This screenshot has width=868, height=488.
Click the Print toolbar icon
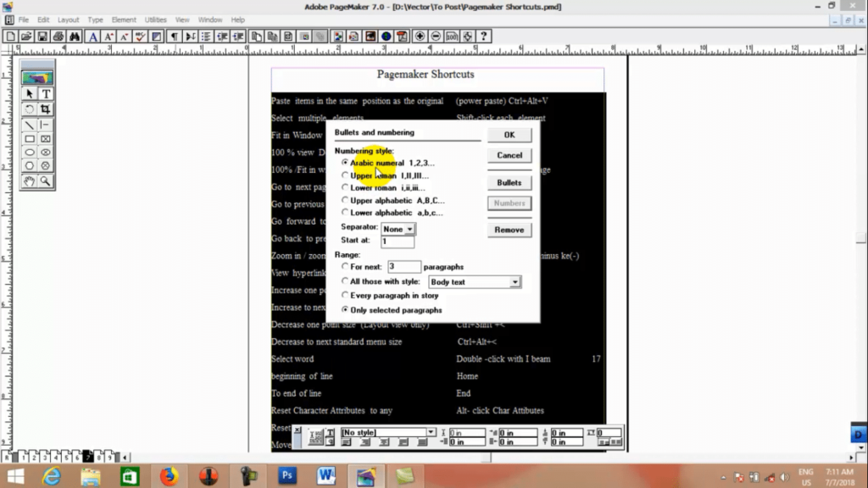point(58,36)
